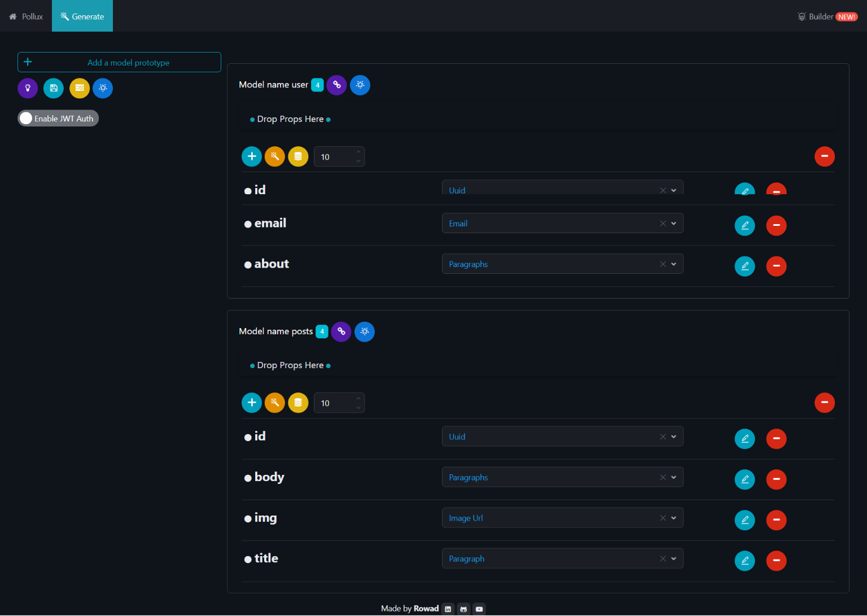Remove the title property
Image resolution: width=867 pixels, height=616 pixels.
776,561
